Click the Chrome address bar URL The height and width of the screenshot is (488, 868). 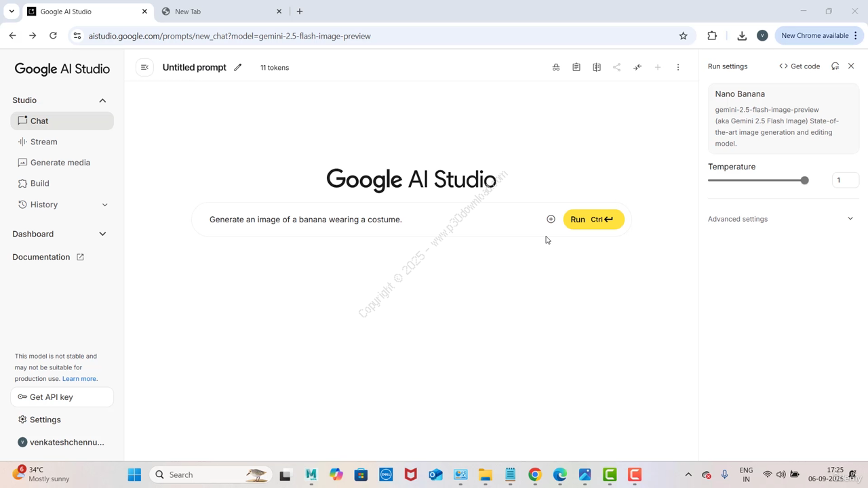click(229, 36)
